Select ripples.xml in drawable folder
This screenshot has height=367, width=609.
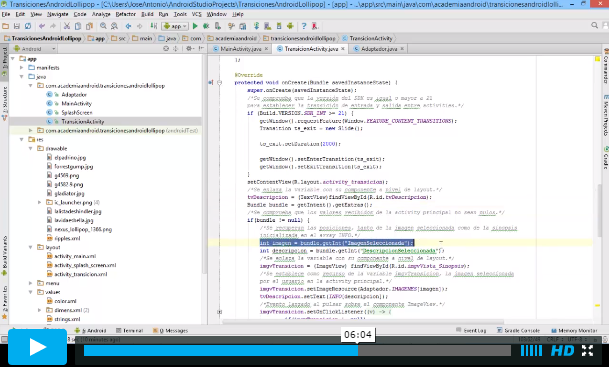coord(67,238)
